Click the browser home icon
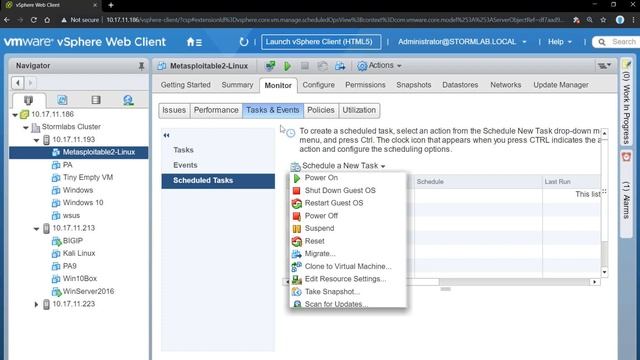 47,20
